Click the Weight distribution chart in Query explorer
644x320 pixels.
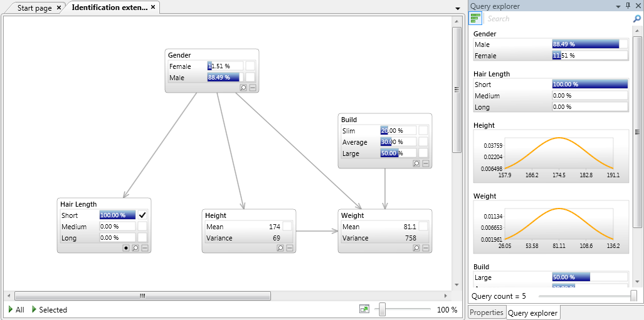(551, 227)
